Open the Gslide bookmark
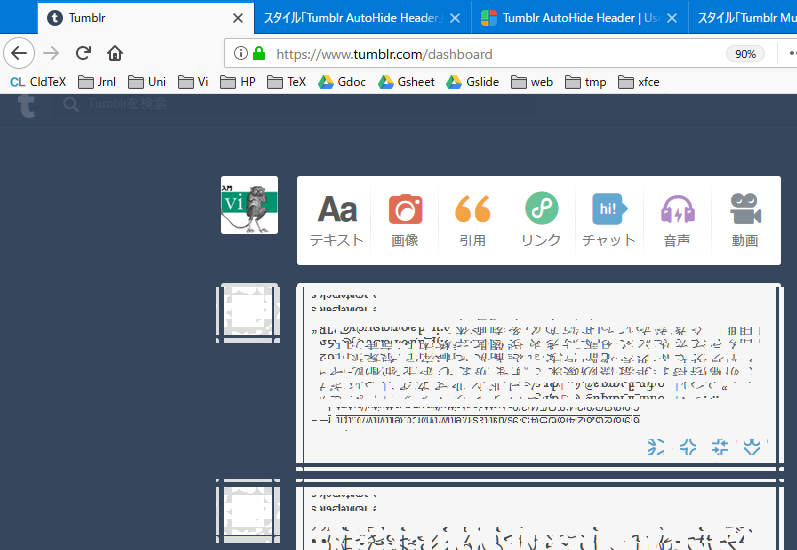The width and height of the screenshot is (797, 550). pos(472,82)
